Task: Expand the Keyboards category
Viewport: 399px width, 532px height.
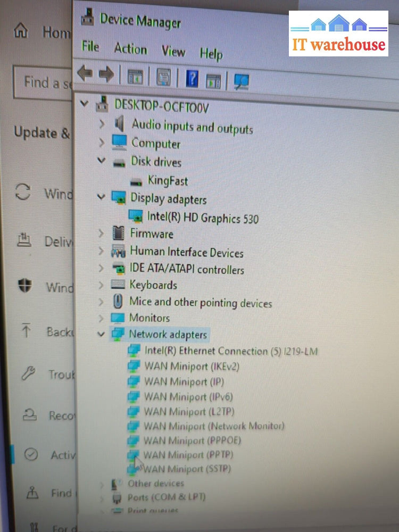Action: point(101,285)
